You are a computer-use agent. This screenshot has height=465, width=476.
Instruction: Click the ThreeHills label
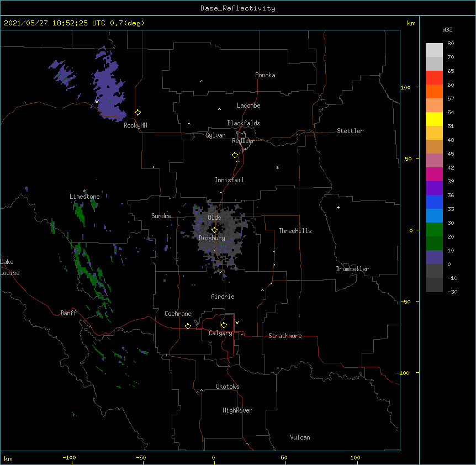(295, 231)
